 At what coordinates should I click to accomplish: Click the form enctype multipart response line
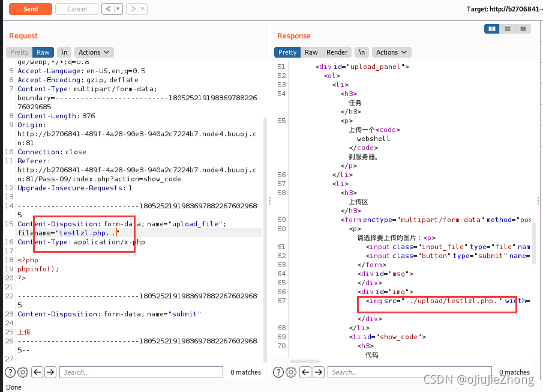(x=436, y=220)
